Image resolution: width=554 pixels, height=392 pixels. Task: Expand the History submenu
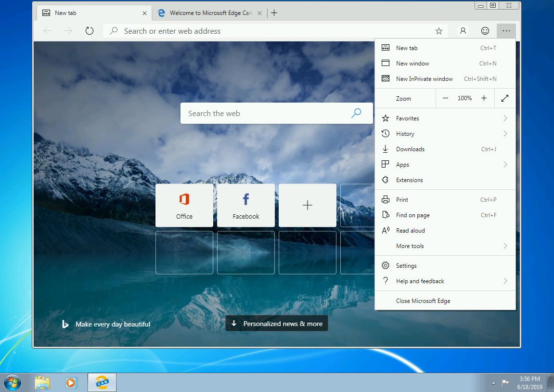click(405, 133)
